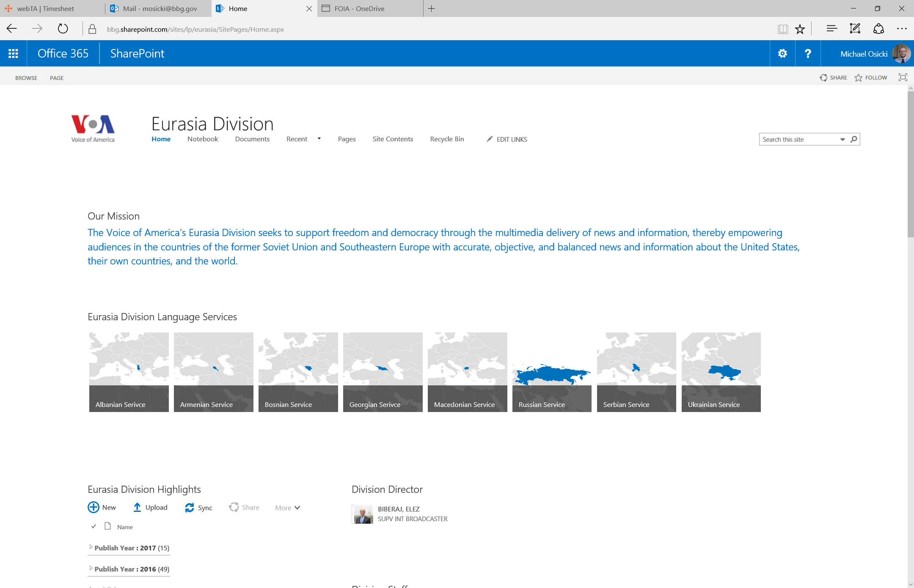Open the Albanian Service tile
914x588 pixels.
(129, 372)
